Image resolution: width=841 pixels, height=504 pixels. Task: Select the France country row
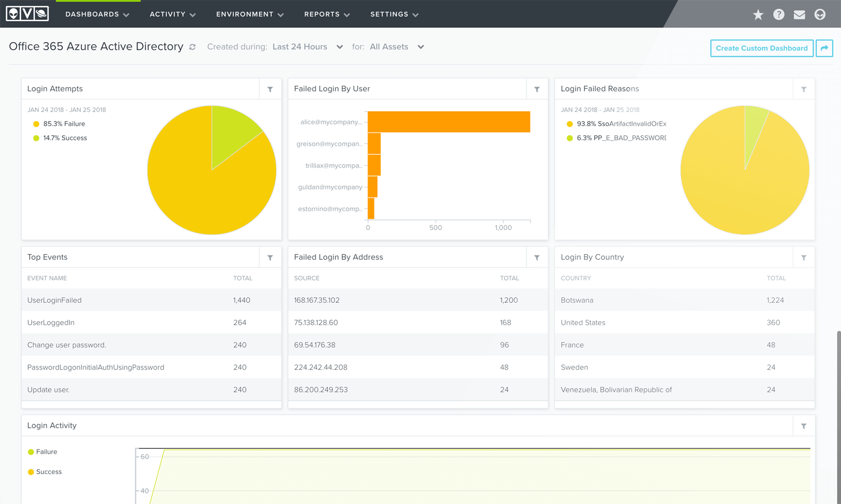coord(685,345)
